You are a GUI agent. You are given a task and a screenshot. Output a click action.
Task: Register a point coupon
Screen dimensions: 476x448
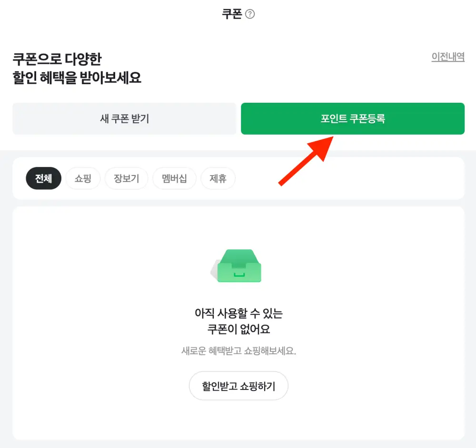[353, 118]
